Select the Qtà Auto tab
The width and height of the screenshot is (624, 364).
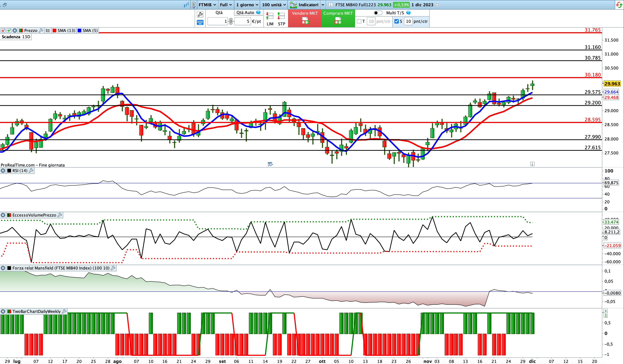click(245, 13)
